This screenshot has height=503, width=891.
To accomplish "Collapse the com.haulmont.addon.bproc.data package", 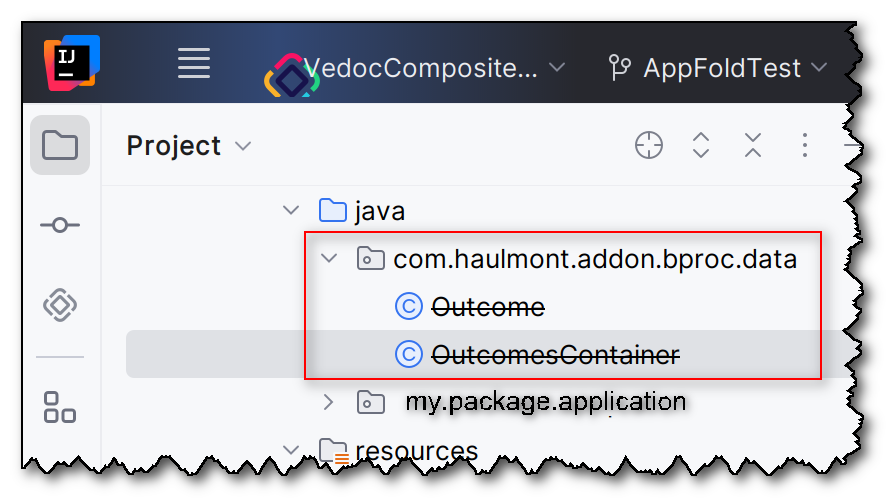I will [x=329, y=259].
